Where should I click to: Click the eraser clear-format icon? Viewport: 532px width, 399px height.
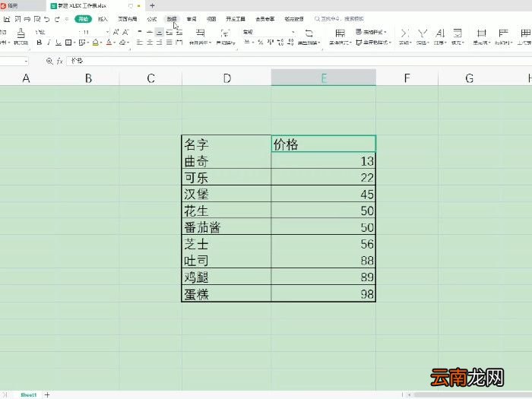[x=122, y=43]
